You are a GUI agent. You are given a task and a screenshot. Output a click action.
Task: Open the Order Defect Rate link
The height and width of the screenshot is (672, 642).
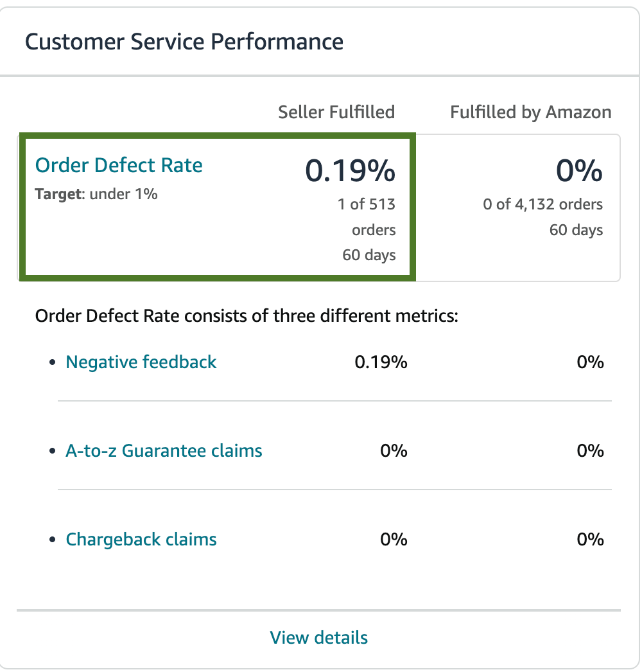pos(119,166)
